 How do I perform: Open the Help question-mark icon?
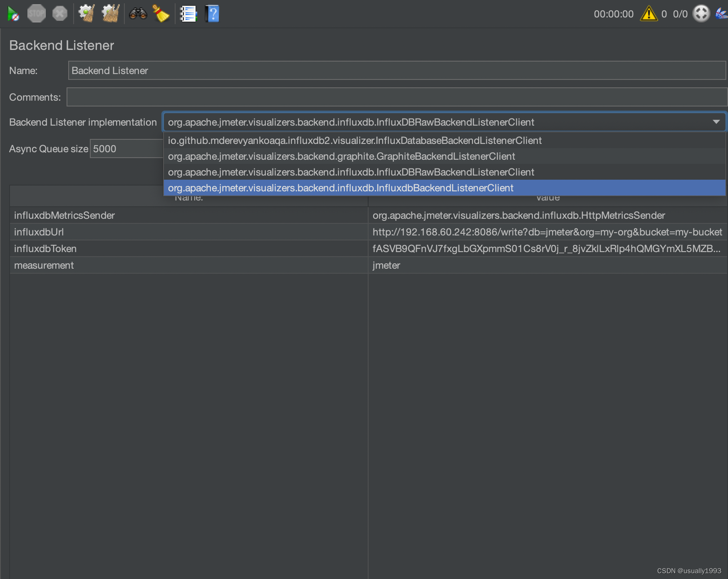(x=212, y=14)
